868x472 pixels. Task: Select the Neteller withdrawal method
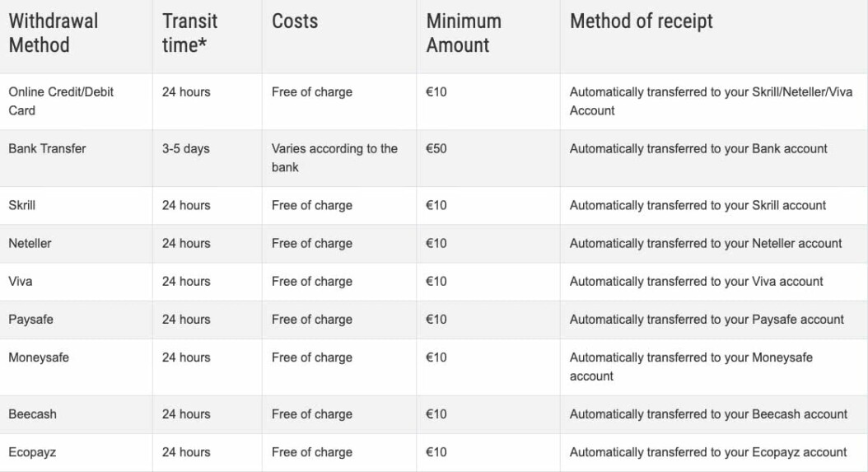click(30, 243)
